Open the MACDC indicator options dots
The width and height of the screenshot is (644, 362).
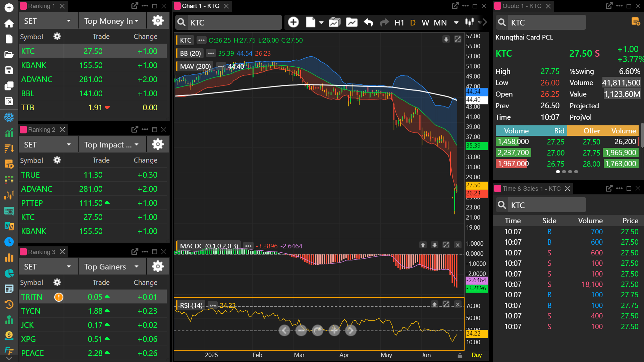click(x=248, y=246)
